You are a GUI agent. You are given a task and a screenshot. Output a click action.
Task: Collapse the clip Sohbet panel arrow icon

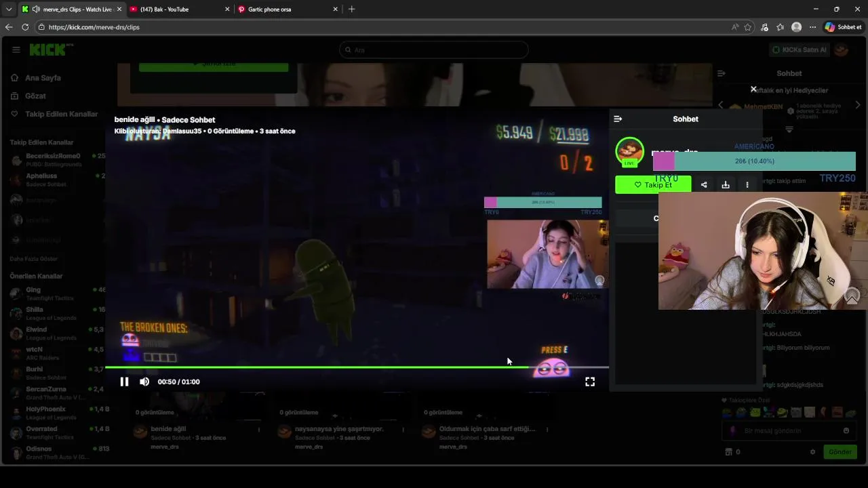coord(618,119)
